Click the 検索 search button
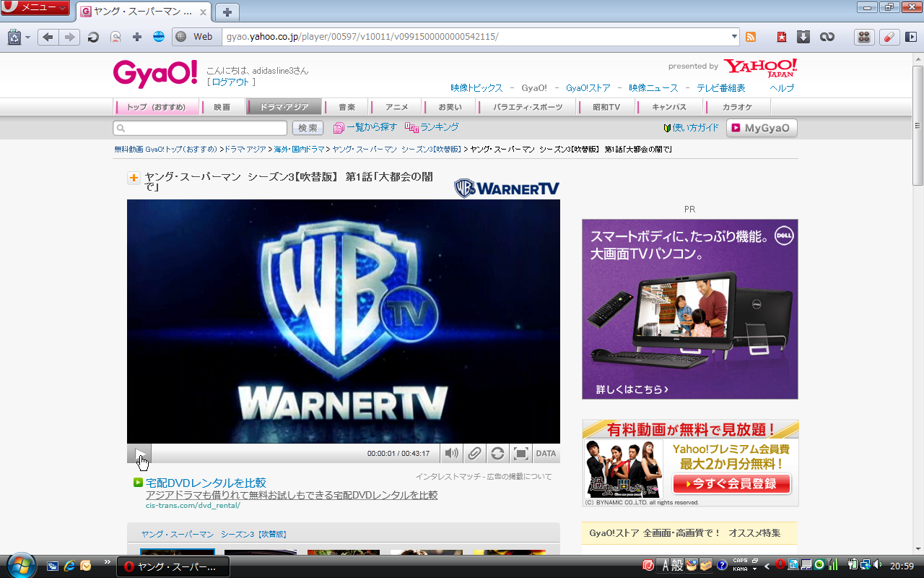The image size is (924, 578). (x=308, y=128)
